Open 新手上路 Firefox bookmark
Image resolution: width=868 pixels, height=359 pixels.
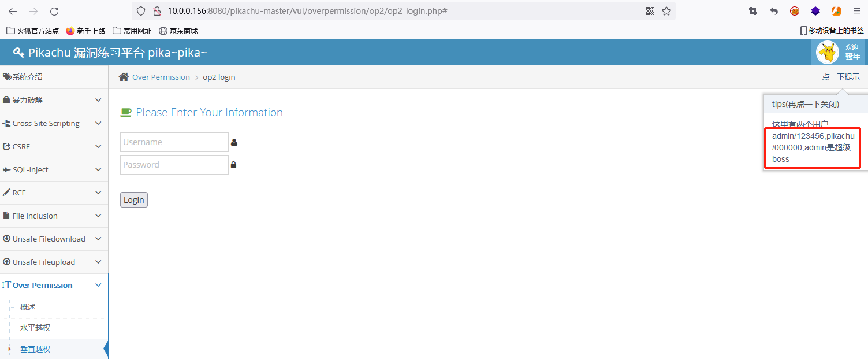tap(85, 31)
